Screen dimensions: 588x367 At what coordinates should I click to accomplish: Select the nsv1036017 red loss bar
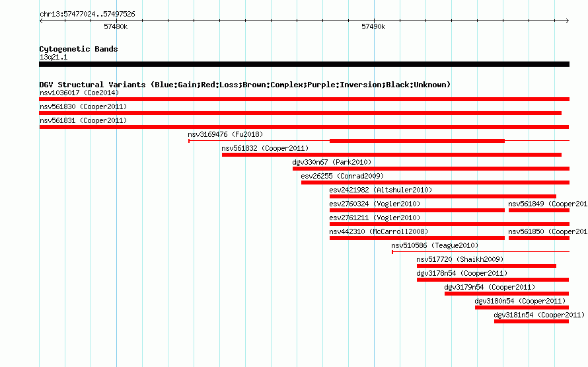pyautogui.click(x=304, y=99)
